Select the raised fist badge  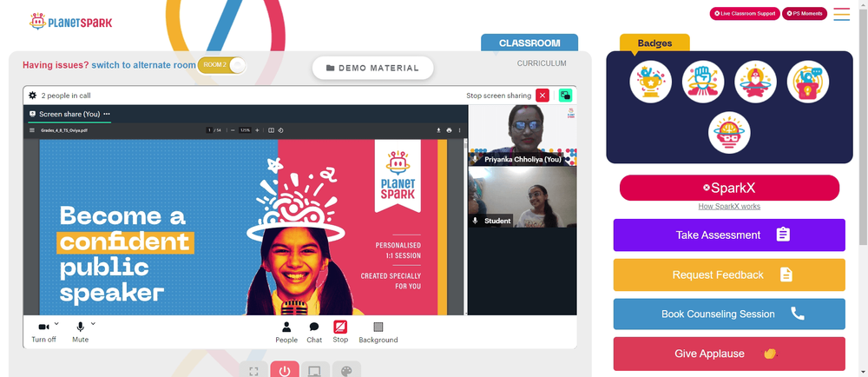coord(703,82)
